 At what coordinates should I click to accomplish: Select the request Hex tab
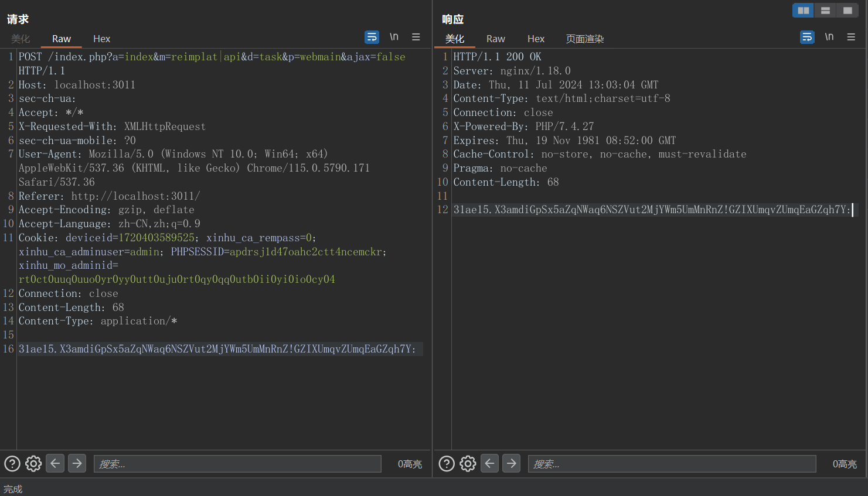point(101,39)
